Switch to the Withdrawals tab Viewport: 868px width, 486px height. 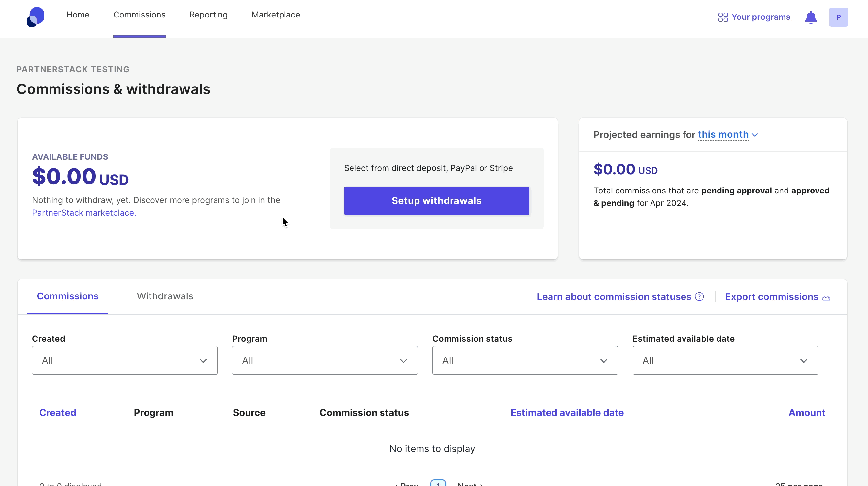click(x=165, y=296)
